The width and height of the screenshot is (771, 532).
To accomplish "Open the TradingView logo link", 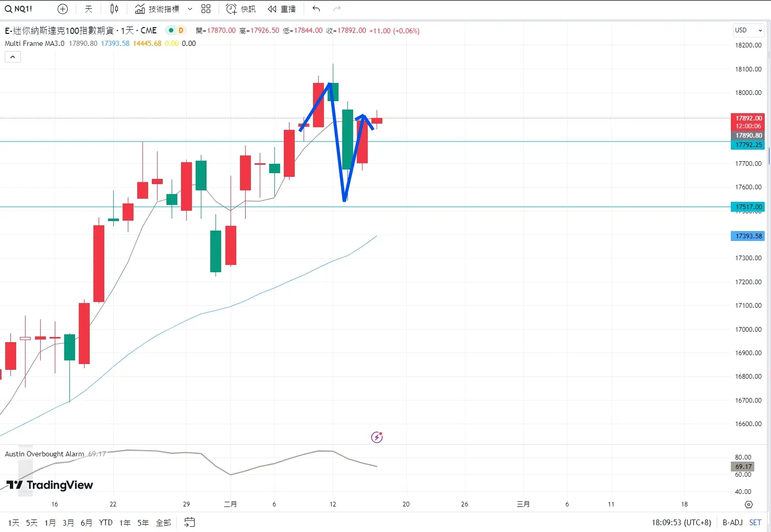I will 50,485.
